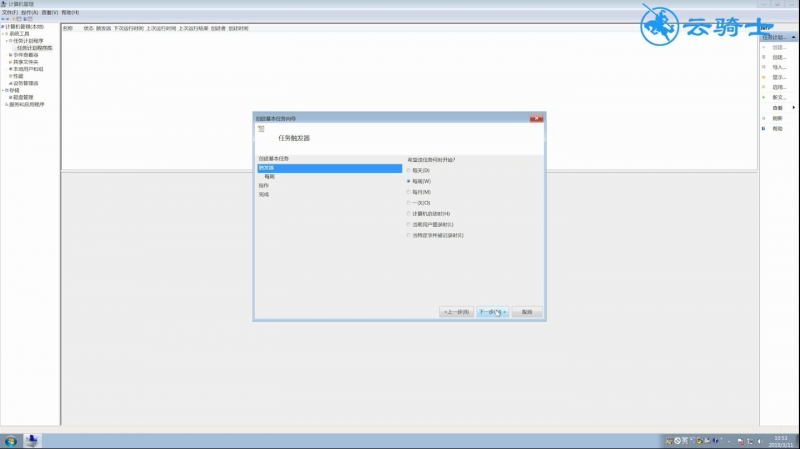Select 任务计划程序库 tree node
Screen dimensions: 800x449
click(35, 48)
